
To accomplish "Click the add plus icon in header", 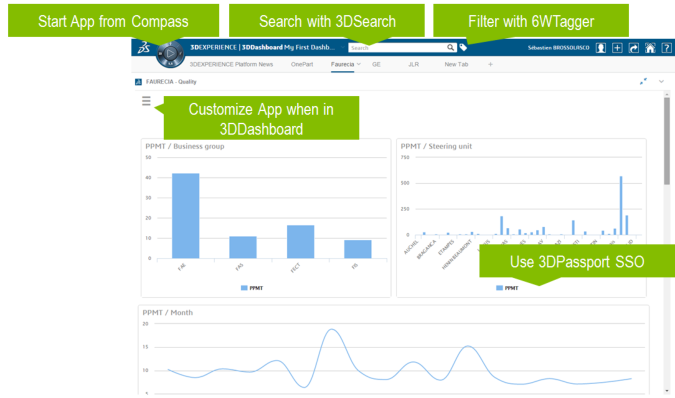I will pos(617,48).
